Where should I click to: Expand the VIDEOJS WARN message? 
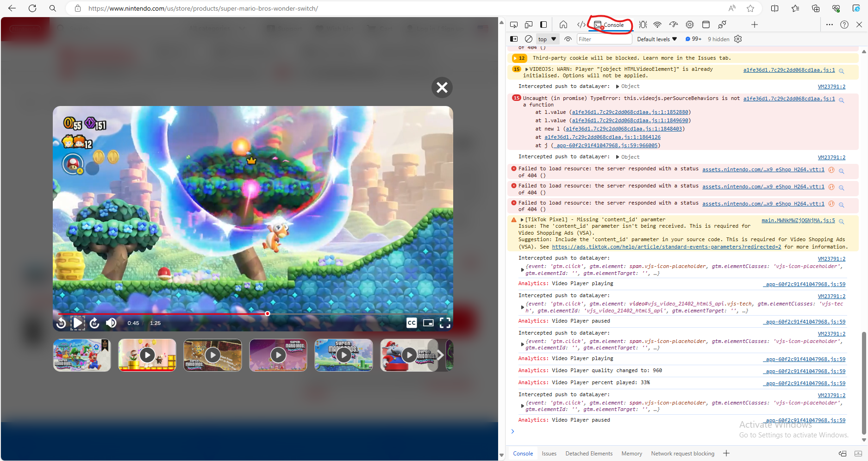[x=527, y=69]
